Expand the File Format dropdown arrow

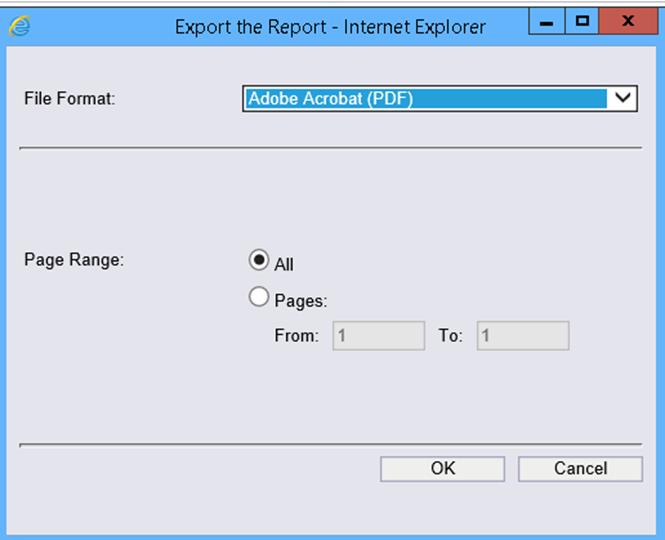click(x=622, y=98)
